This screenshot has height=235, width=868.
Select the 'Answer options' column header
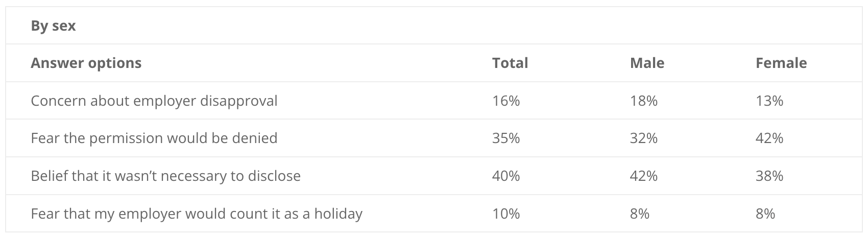coord(86,63)
